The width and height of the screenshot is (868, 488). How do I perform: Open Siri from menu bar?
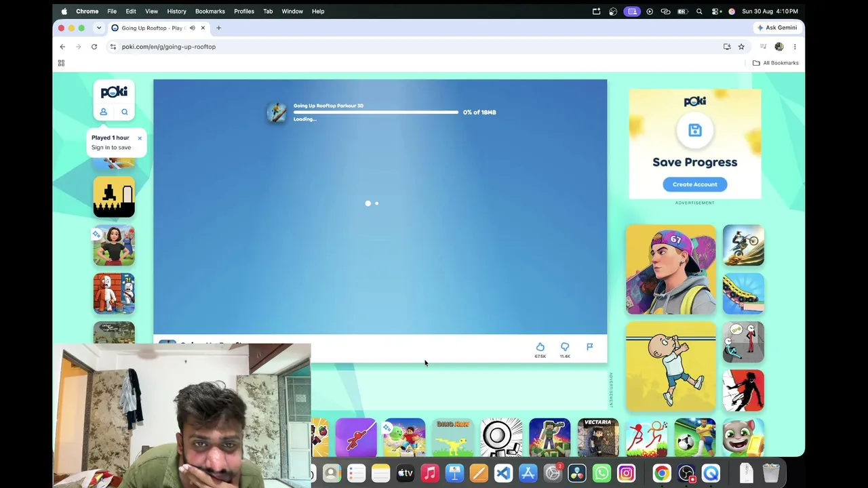(x=732, y=11)
